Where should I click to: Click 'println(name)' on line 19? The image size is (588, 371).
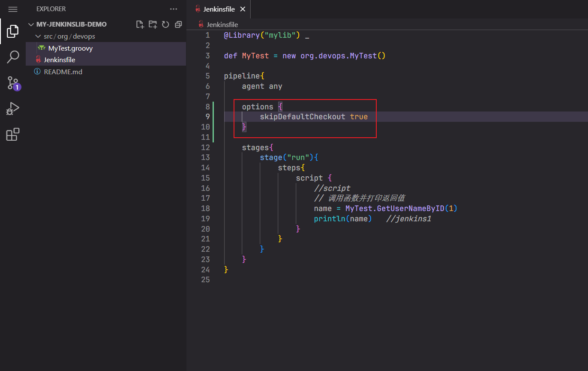(x=343, y=219)
